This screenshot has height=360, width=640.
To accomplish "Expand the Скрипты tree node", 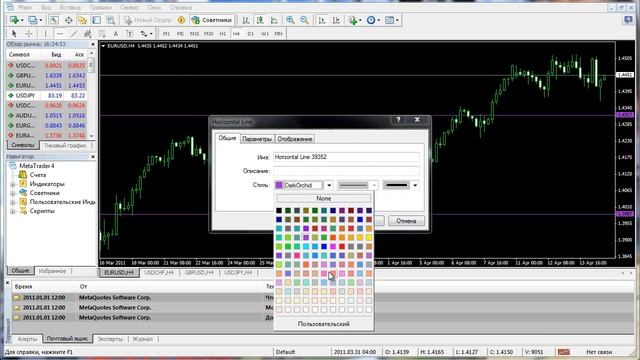I will (x=13, y=211).
